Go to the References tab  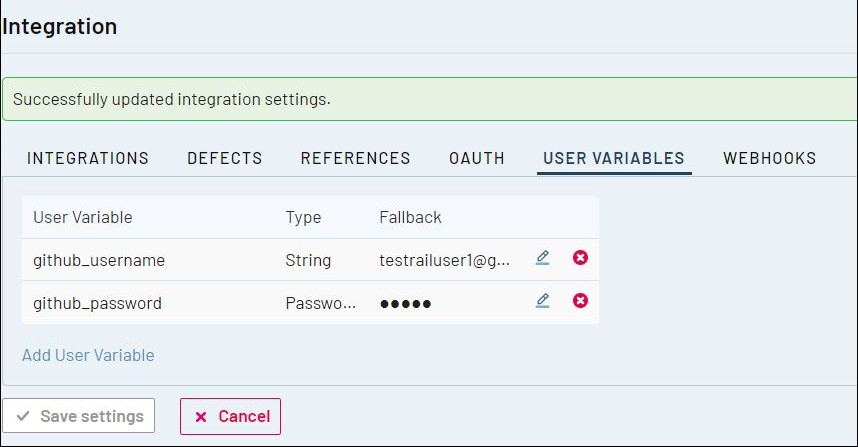pos(355,158)
